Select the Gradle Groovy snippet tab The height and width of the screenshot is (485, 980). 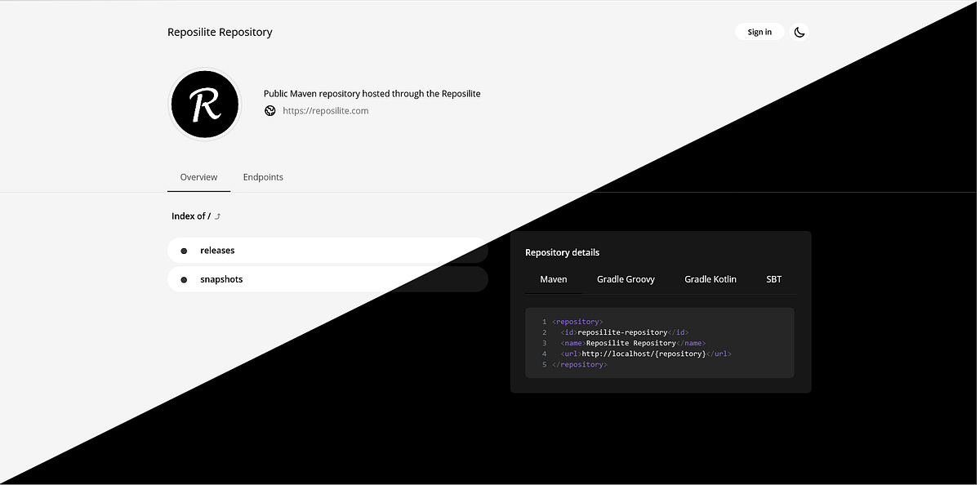[x=626, y=278]
